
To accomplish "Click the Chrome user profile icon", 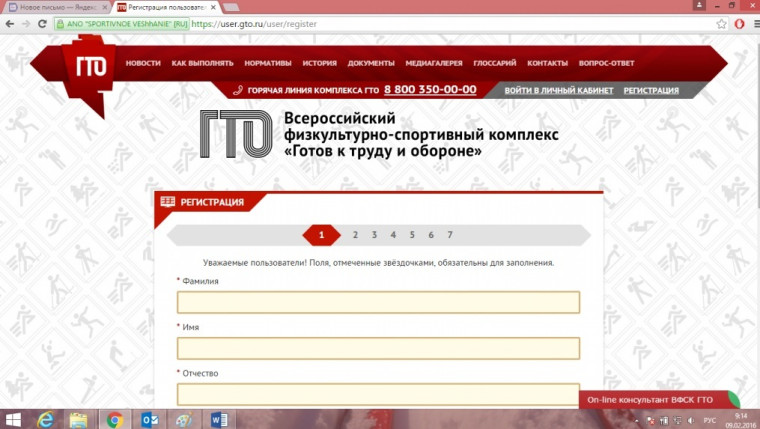I will pos(699,5).
